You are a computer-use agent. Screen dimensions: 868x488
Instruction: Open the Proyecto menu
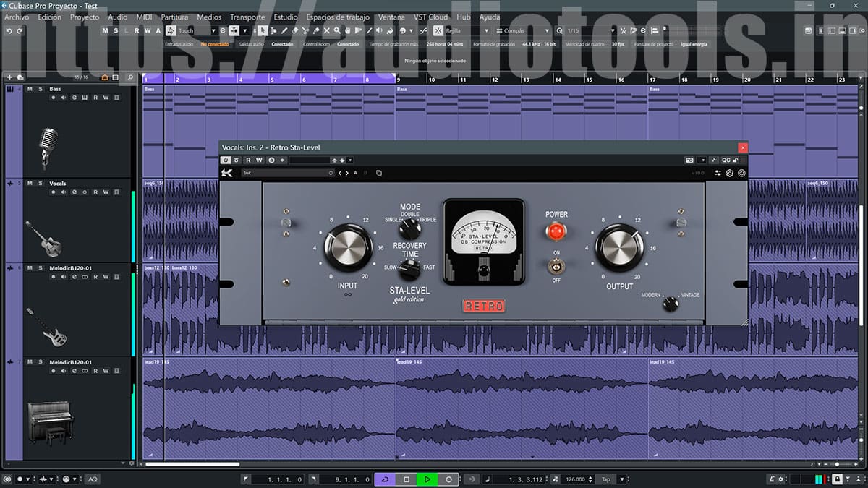tap(85, 17)
